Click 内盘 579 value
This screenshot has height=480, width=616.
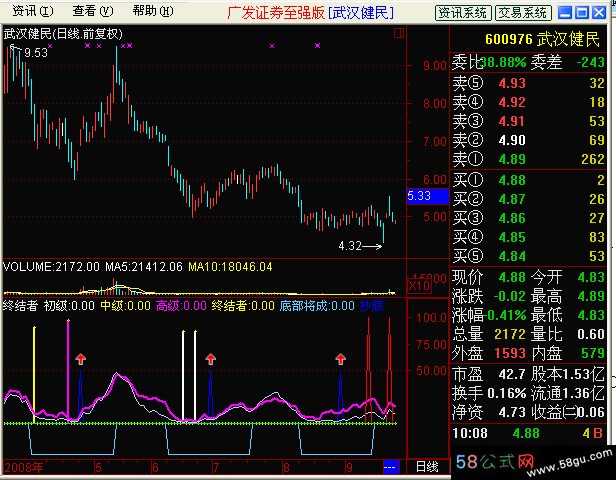(593, 353)
